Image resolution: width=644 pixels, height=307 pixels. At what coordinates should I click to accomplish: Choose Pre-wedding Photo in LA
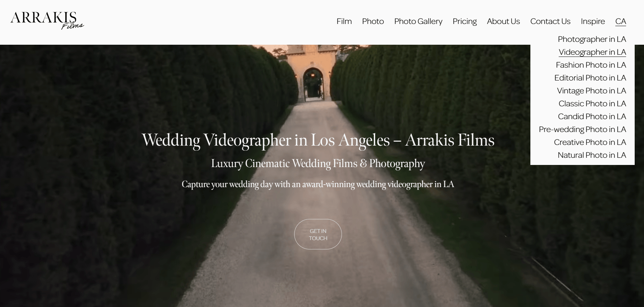click(x=582, y=129)
